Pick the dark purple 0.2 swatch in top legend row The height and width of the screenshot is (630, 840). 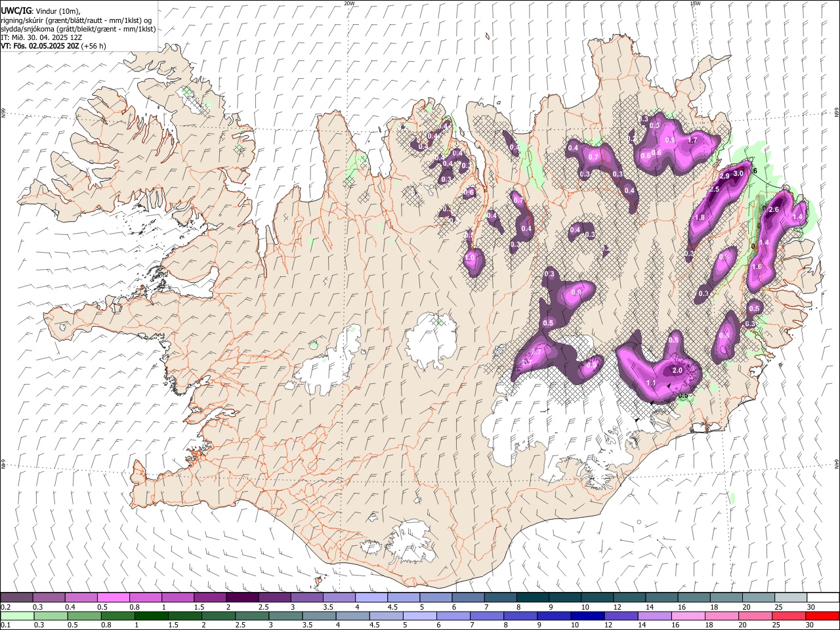coord(16,598)
